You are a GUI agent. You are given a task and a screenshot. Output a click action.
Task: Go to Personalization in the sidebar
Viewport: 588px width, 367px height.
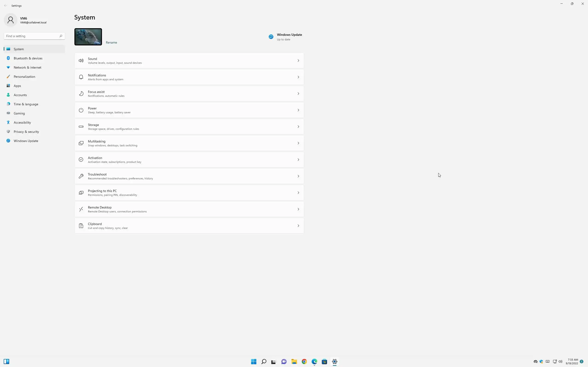click(x=24, y=77)
